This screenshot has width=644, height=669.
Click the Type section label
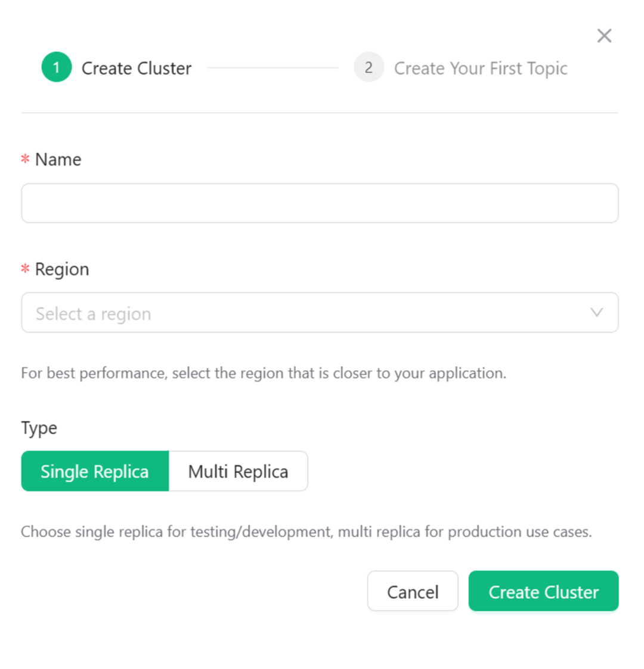tap(39, 428)
